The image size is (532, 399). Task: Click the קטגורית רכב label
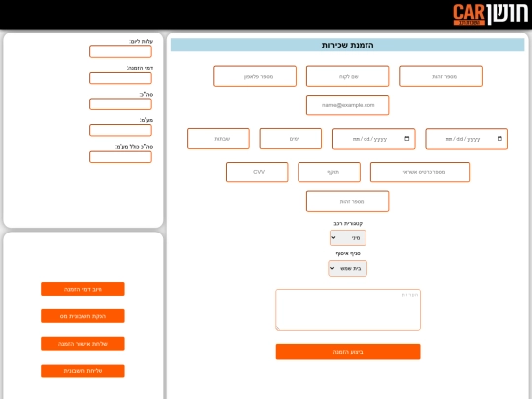coord(348,223)
